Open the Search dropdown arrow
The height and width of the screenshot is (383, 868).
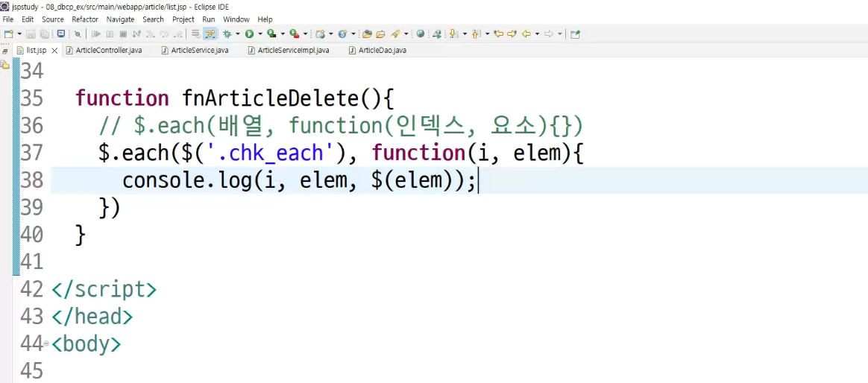click(406, 34)
